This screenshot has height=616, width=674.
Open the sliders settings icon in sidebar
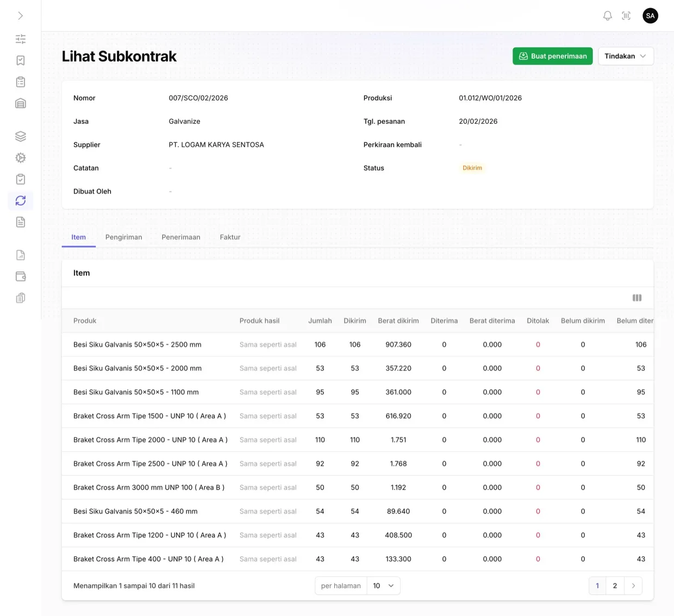tap(21, 39)
